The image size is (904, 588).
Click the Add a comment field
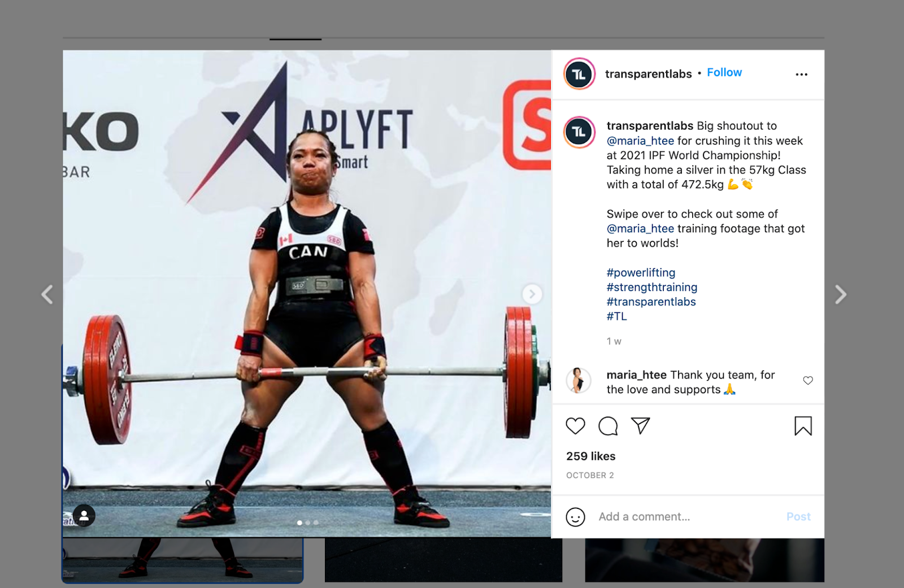686,517
